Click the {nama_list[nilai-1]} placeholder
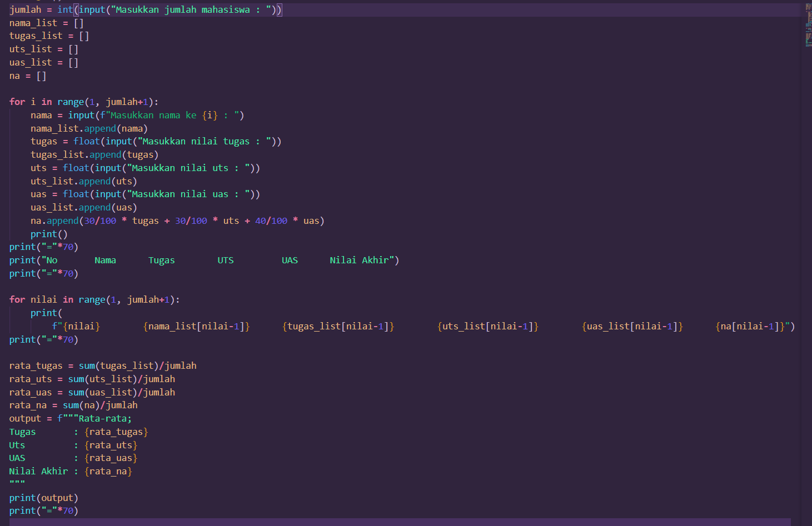This screenshot has height=526, width=812. pyautogui.click(x=196, y=327)
